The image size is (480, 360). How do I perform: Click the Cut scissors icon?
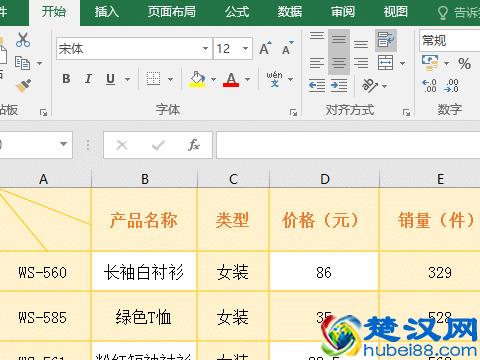coord(23,40)
